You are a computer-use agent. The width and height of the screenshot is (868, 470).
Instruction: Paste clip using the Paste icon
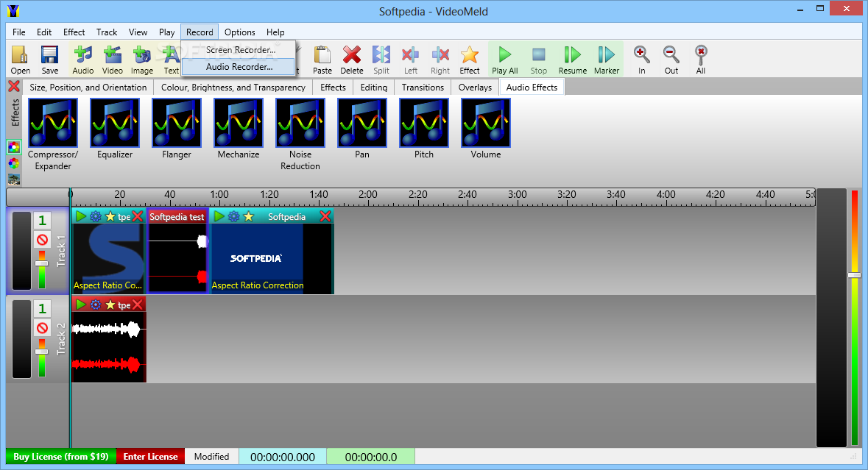pos(322,60)
